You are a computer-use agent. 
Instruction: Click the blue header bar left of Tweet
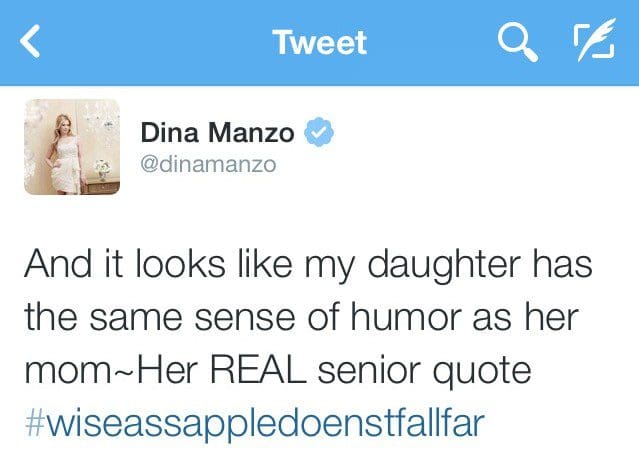155,42
